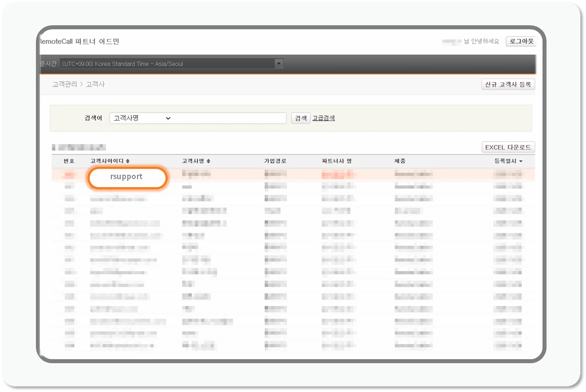
Task: Expand the timezone list via its arrow
Action: point(278,64)
